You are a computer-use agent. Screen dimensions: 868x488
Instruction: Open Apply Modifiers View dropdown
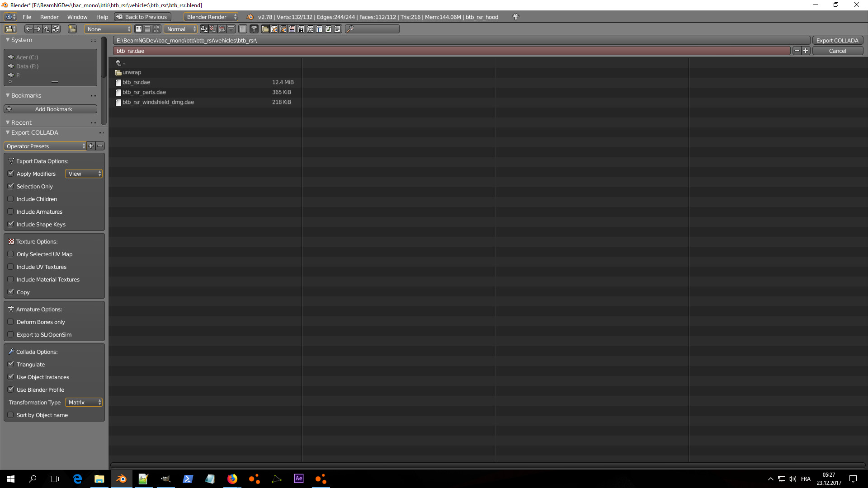[x=84, y=174]
